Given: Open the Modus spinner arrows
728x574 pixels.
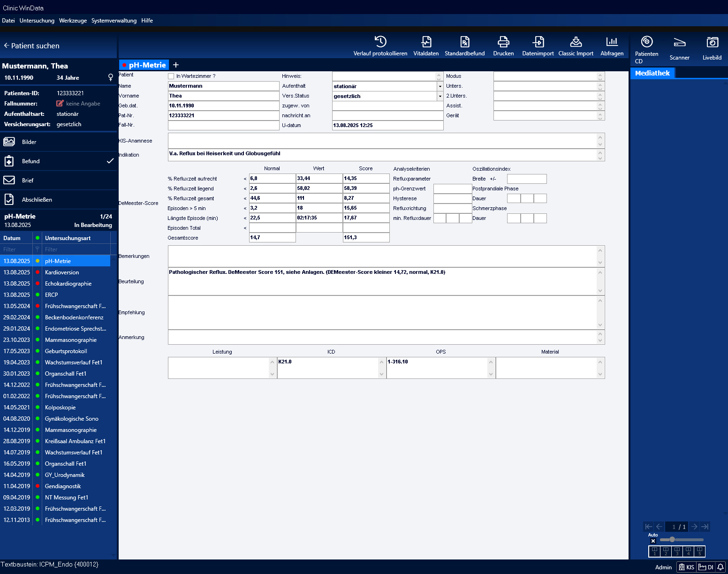Looking at the screenshot, I should pos(600,76).
